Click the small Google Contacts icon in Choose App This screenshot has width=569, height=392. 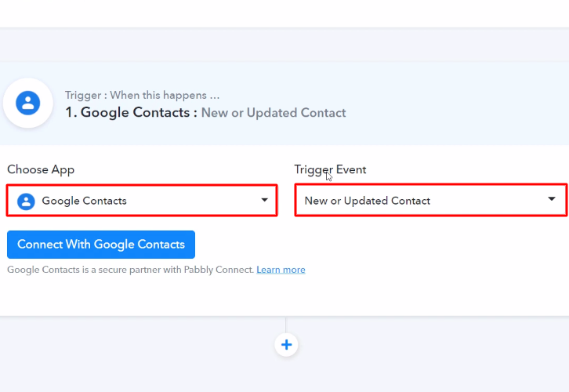pos(26,201)
